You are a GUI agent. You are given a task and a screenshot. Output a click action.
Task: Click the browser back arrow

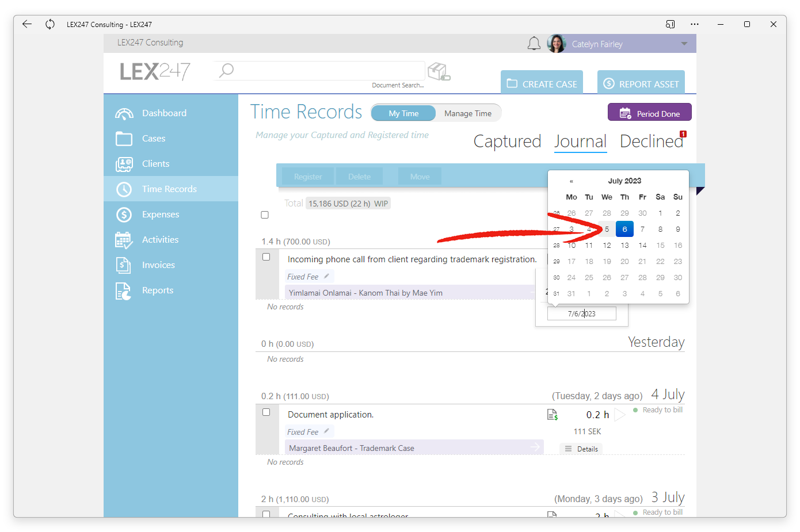click(x=26, y=24)
